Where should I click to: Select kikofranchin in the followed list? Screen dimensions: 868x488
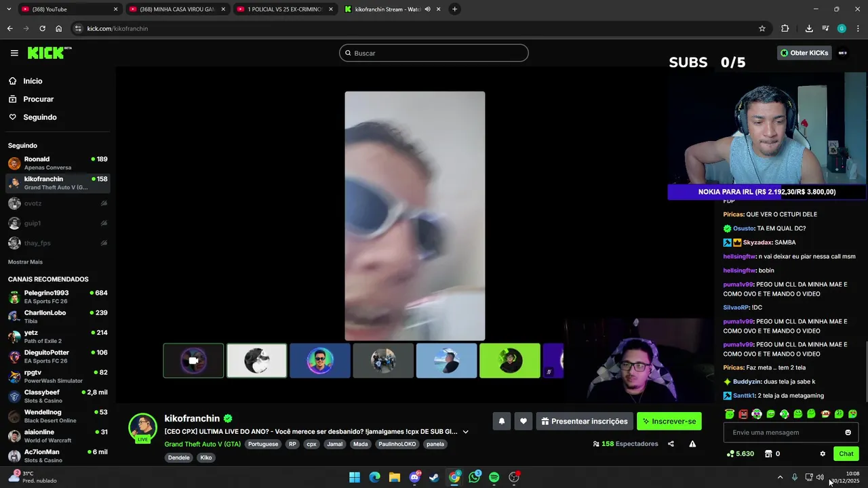(58, 183)
